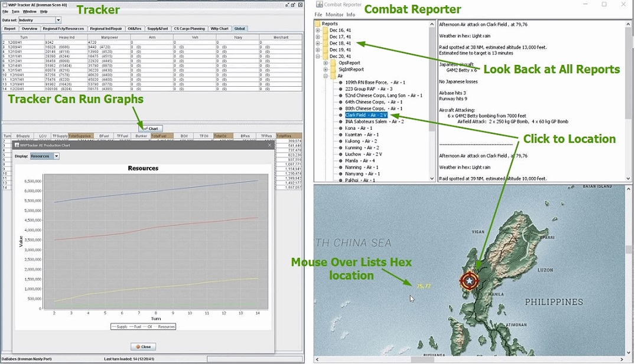The height and width of the screenshot is (364, 635).
Task: Open the Window menu in Tracker
Action: (30, 12)
